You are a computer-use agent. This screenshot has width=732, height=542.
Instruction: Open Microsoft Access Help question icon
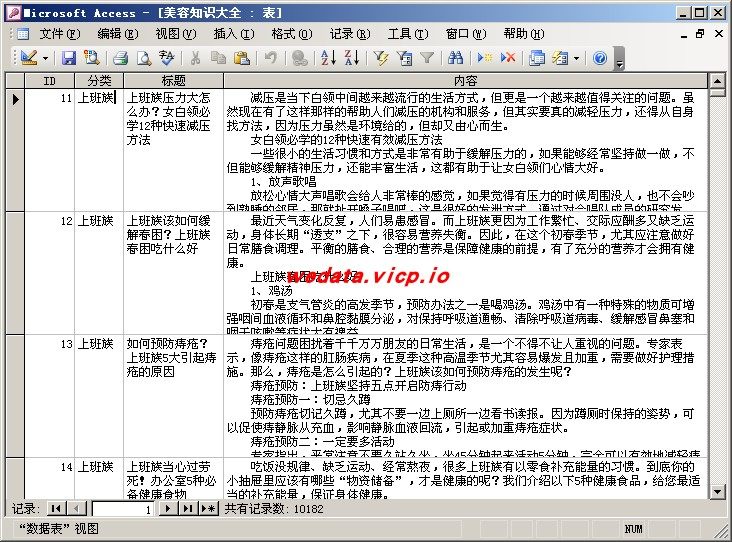coord(600,58)
